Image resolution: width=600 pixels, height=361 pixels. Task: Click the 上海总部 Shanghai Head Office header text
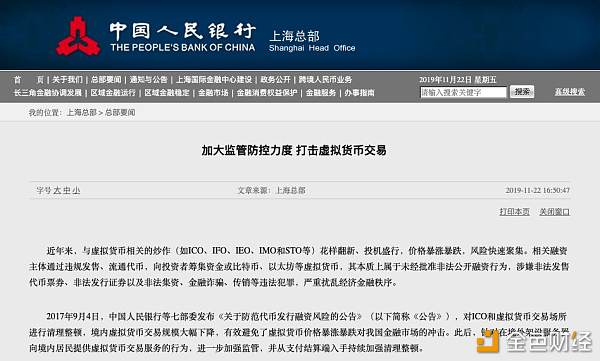[312, 41]
